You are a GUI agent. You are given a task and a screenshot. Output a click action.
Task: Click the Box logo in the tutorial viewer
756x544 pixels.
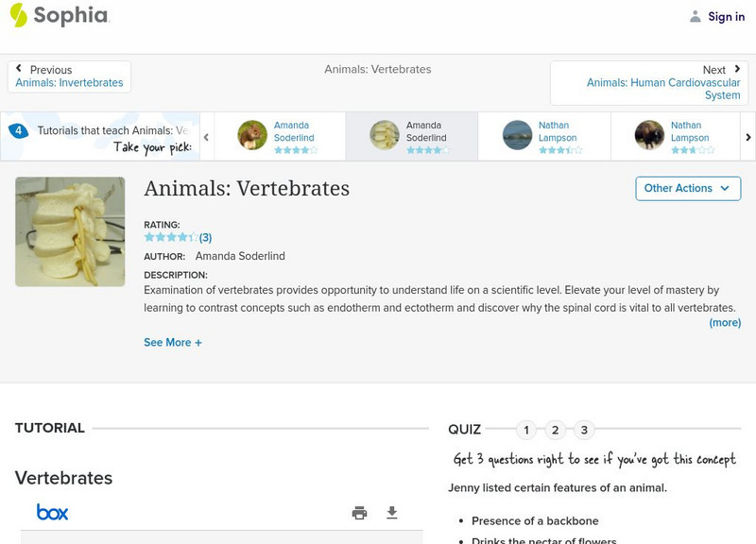54,511
